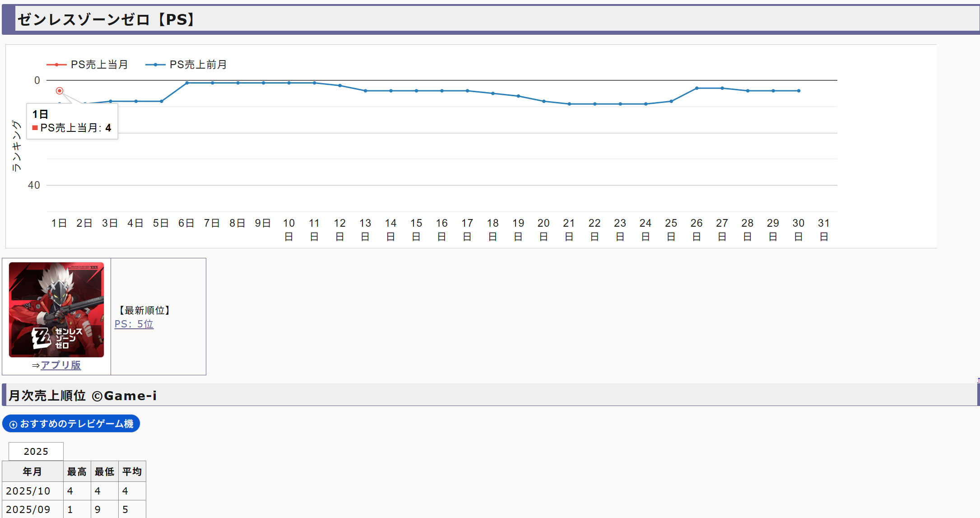Viewport: 980px width, 518px height.
Task: Click the plus icon in the blue button
Action: pos(14,425)
